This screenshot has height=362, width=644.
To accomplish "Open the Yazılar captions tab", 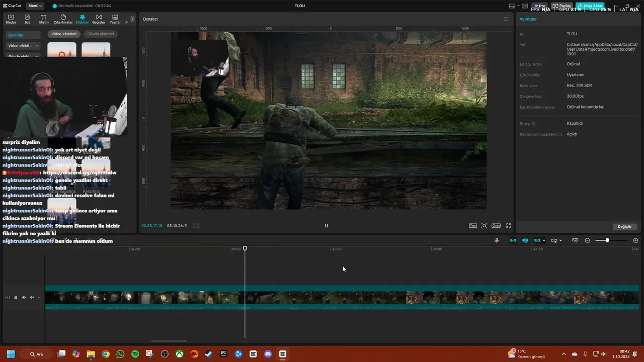I will (115, 19).
